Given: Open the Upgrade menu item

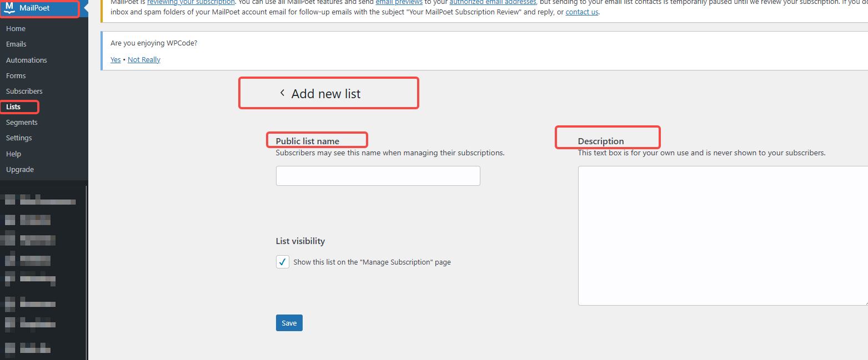Looking at the screenshot, I should pyautogui.click(x=19, y=169).
